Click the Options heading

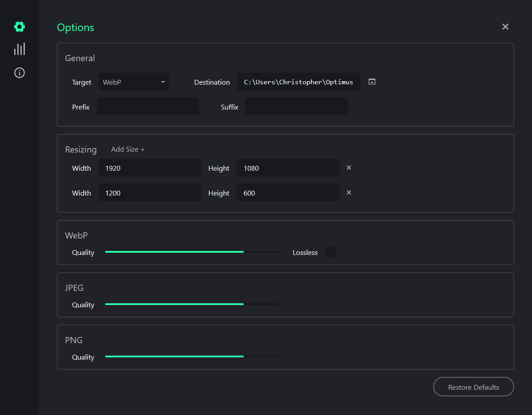tap(75, 27)
